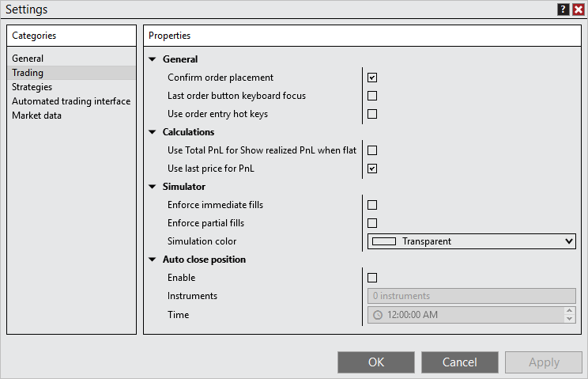The image size is (588, 379).
Task: Click the Cancel button
Action: [459, 362]
